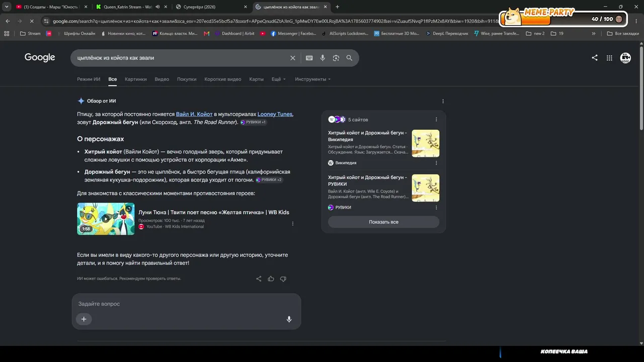This screenshot has height=362, width=644.
Task: Select the Карты search tab
Action: pos(257,79)
